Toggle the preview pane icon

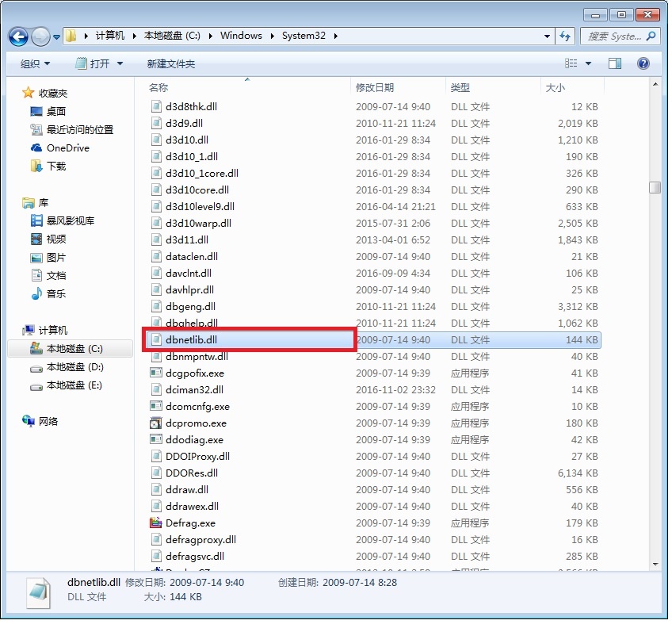click(615, 63)
